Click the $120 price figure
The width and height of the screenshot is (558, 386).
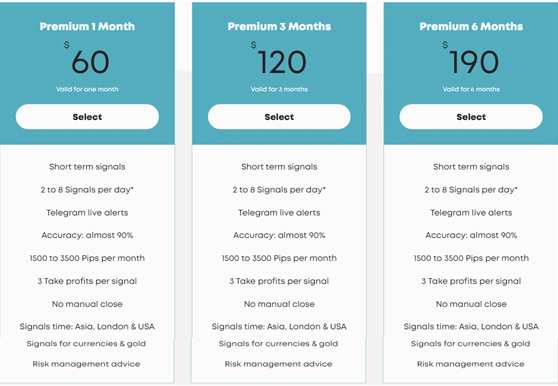[279, 58]
